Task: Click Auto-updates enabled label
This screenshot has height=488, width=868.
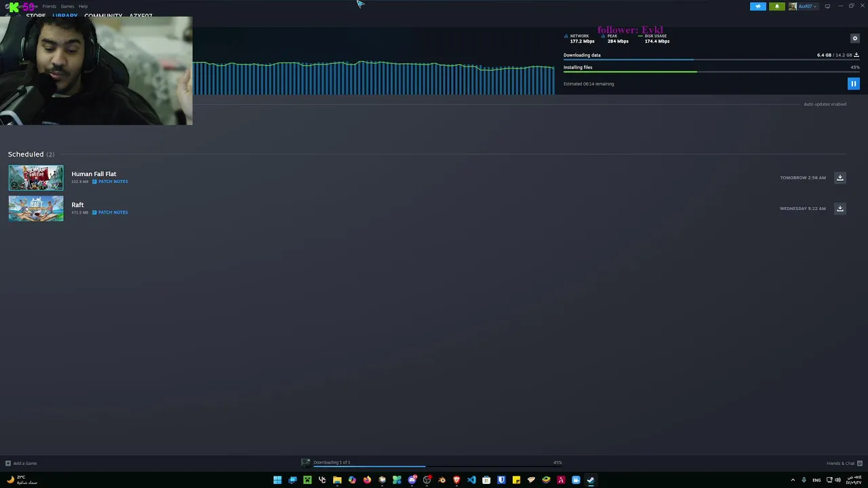Action: tap(825, 104)
